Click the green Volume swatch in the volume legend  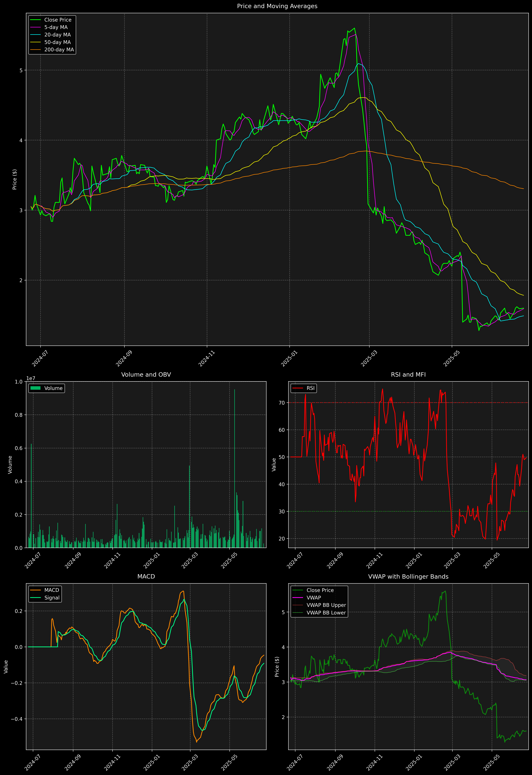tap(35, 388)
